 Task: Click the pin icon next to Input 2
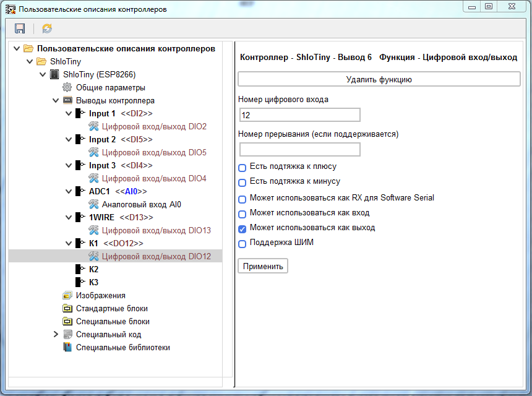click(x=80, y=139)
